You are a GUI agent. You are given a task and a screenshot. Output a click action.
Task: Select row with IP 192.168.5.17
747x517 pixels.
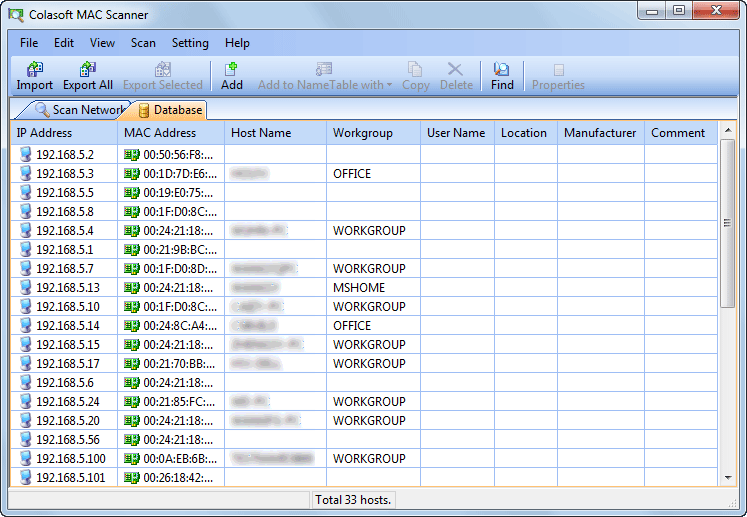click(364, 364)
